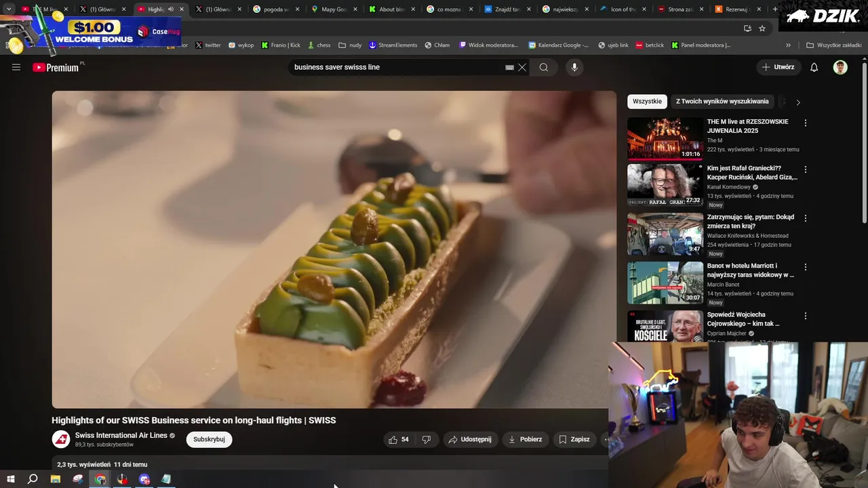Open YouTube notifications bell
Image resolution: width=868 pixels, height=488 pixels.
click(x=814, y=67)
